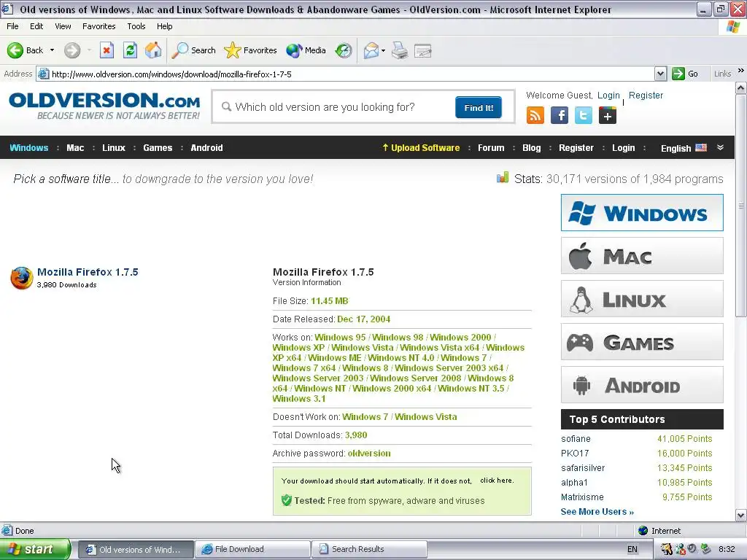Click the See More Users link
747x560 pixels.
click(597, 511)
